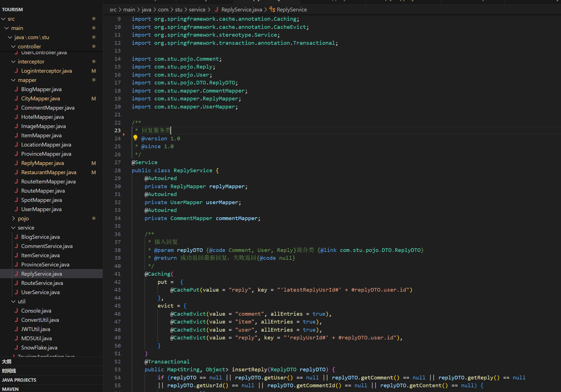This screenshot has width=561, height=392.
Task: Open JWTUtil.java in the explorer
Action: pyautogui.click(x=36, y=329)
